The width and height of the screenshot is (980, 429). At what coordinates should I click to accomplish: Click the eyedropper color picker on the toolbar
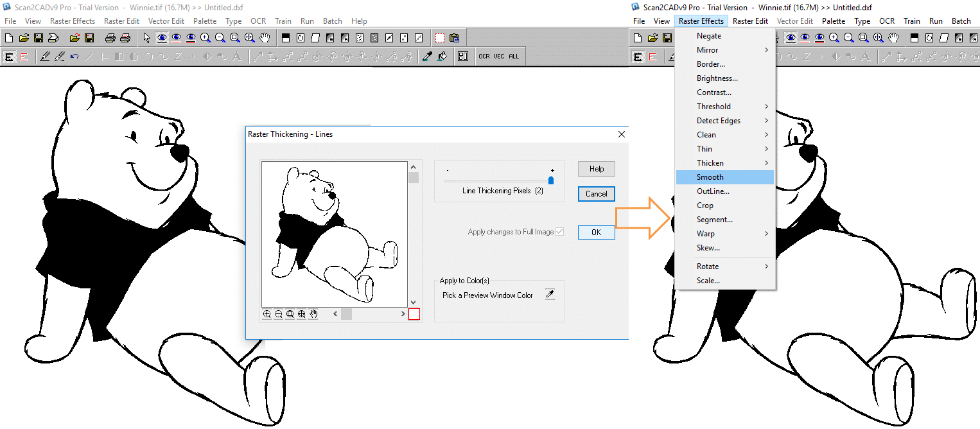[x=427, y=56]
